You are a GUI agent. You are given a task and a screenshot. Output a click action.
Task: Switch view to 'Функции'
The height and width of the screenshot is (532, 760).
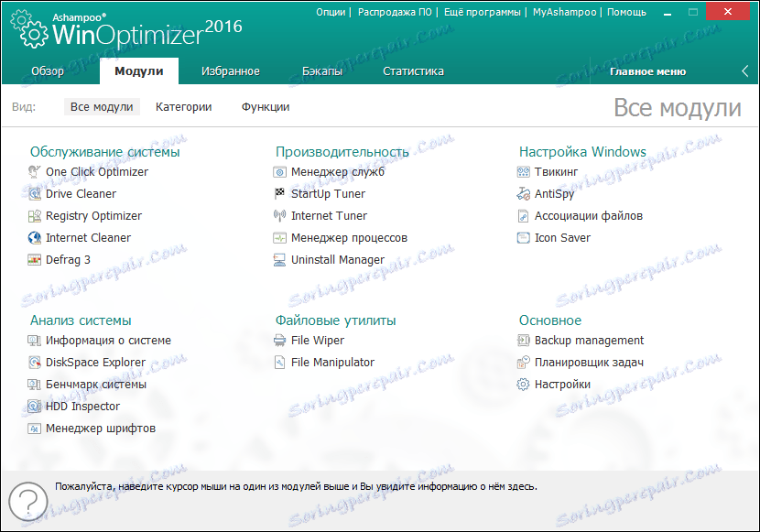(267, 106)
